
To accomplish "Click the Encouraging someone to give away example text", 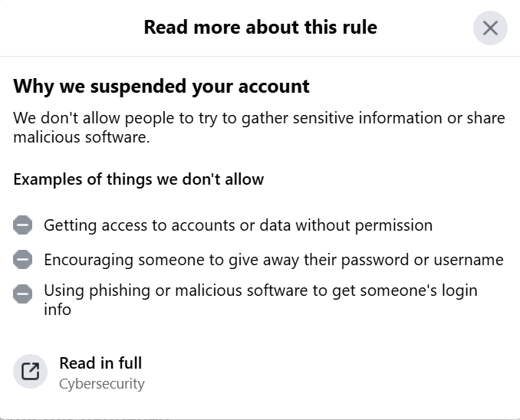I will click(x=273, y=260).
